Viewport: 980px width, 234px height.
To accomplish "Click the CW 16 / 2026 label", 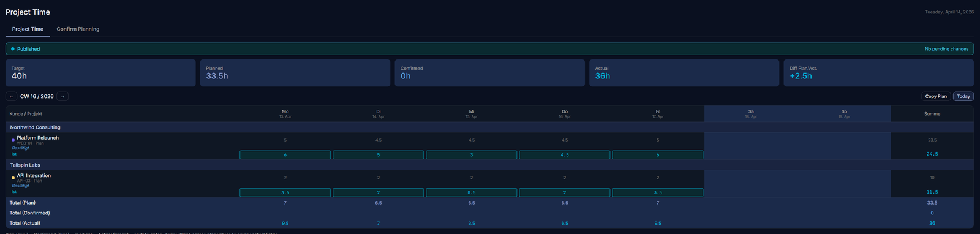I will pos(37,96).
